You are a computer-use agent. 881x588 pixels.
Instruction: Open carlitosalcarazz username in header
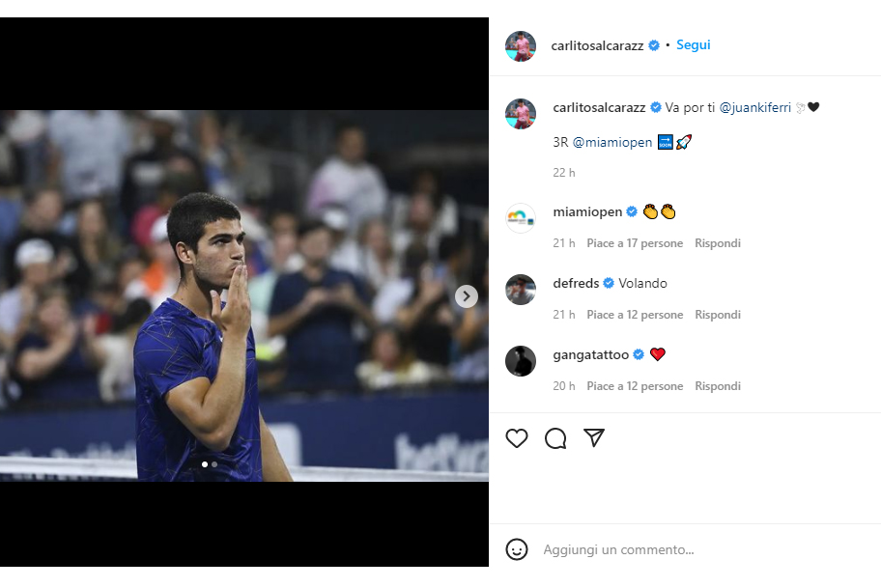[597, 45]
